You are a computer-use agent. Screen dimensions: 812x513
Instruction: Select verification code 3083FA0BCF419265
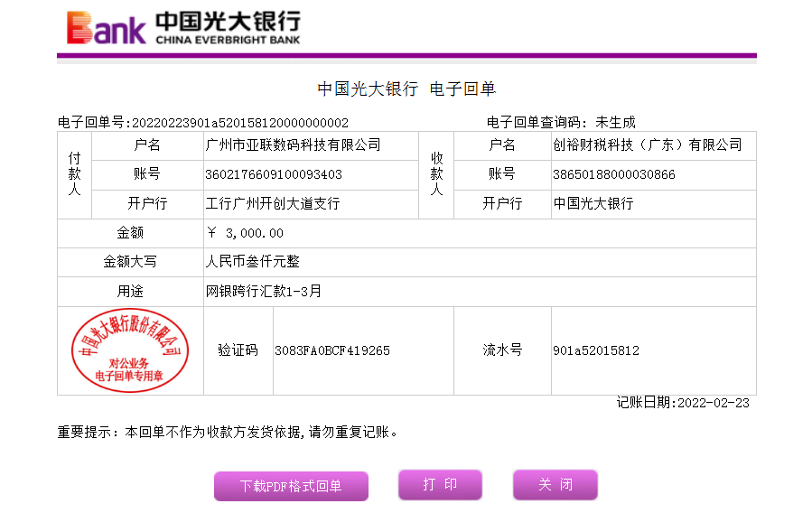332,351
